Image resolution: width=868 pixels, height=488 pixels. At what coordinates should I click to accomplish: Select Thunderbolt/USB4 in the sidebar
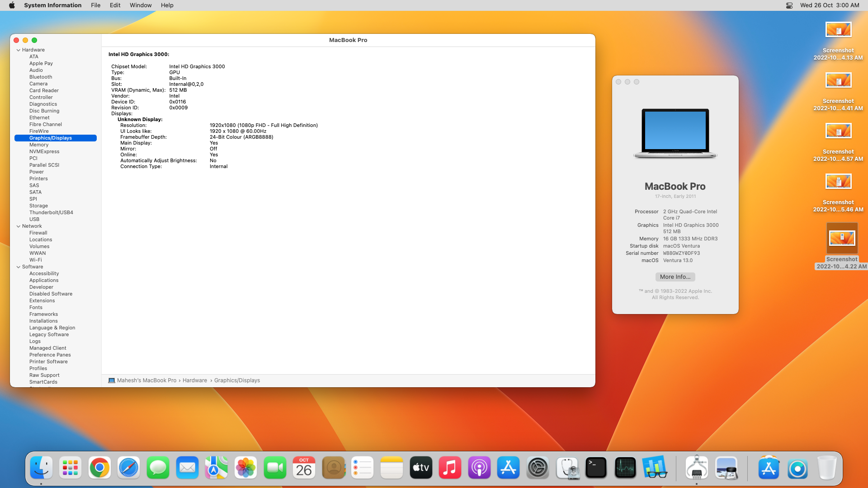pyautogui.click(x=51, y=213)
